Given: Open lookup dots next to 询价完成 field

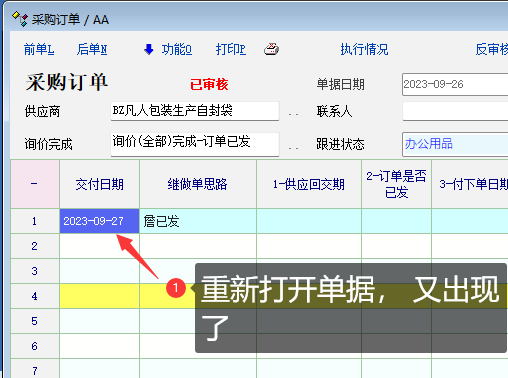Looking at the screenshot, I should 293,148.
